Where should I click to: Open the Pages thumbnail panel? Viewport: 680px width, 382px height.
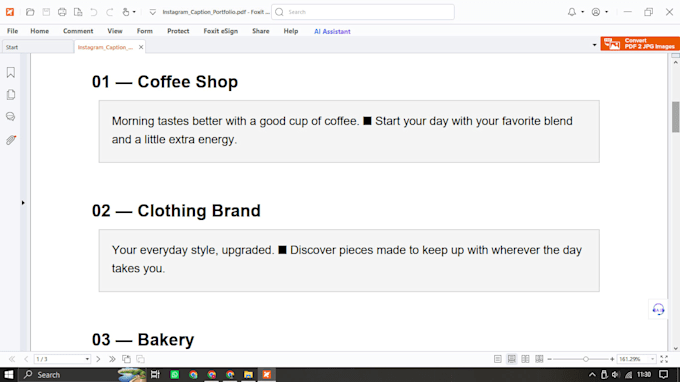pyautogui.click(x=11, y=95)
